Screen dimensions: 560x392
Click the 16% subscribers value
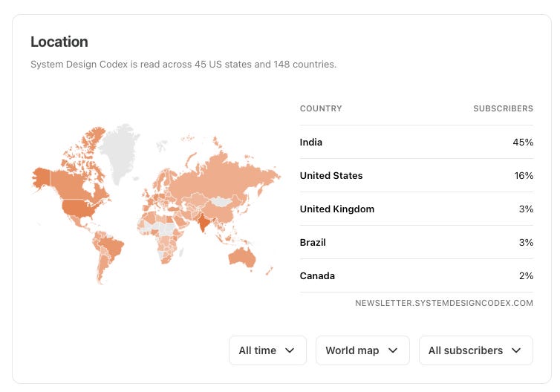point(524,175)
